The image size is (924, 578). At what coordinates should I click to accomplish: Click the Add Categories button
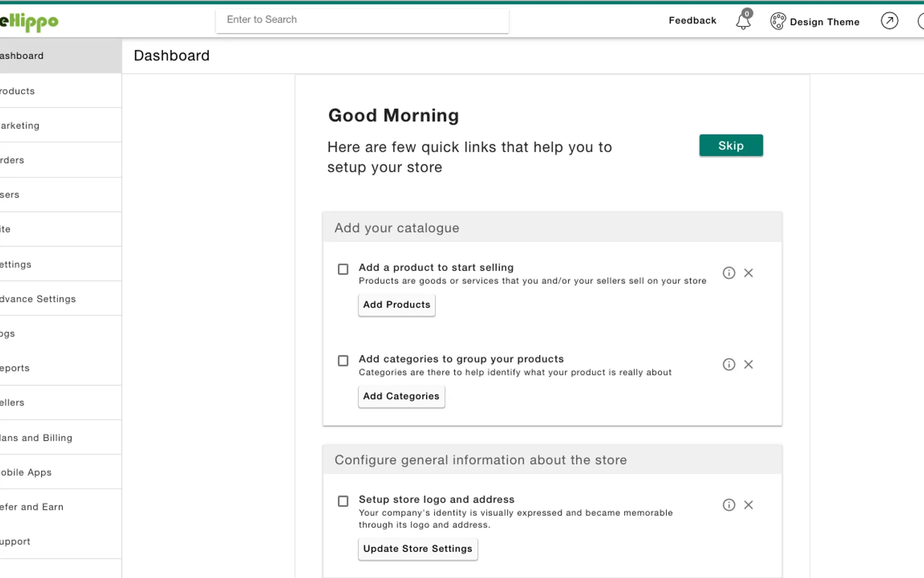pos(401,396)
